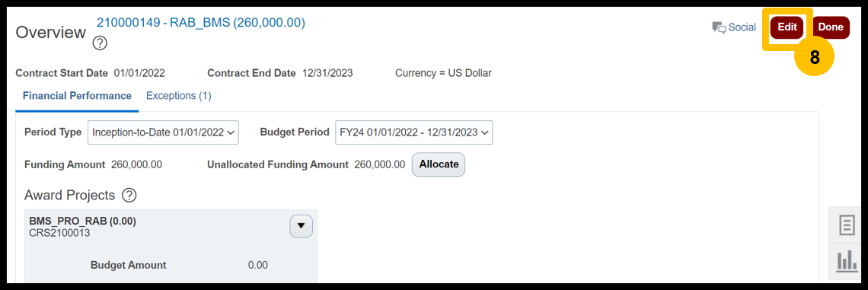
Task: Expand the Budget Period dropdown
Action: click(414, 132)
